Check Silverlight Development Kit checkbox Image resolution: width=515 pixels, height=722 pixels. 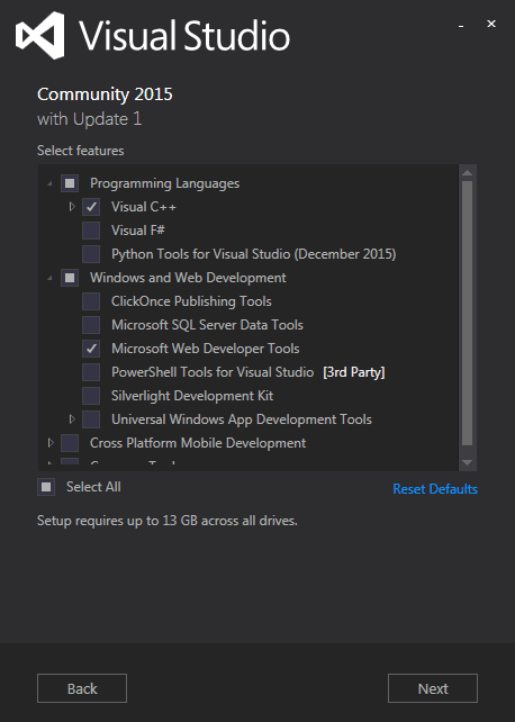tap(91, 396)
